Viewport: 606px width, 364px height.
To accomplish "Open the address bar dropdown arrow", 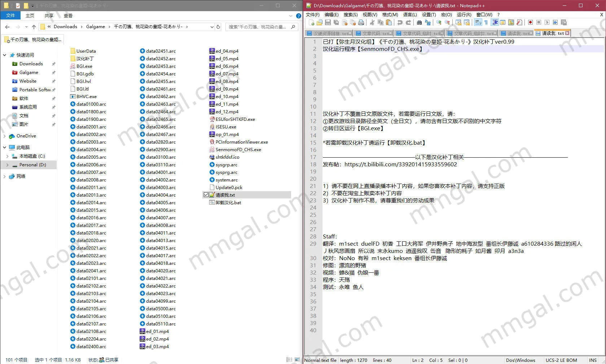I will click(x=212, y=26).
